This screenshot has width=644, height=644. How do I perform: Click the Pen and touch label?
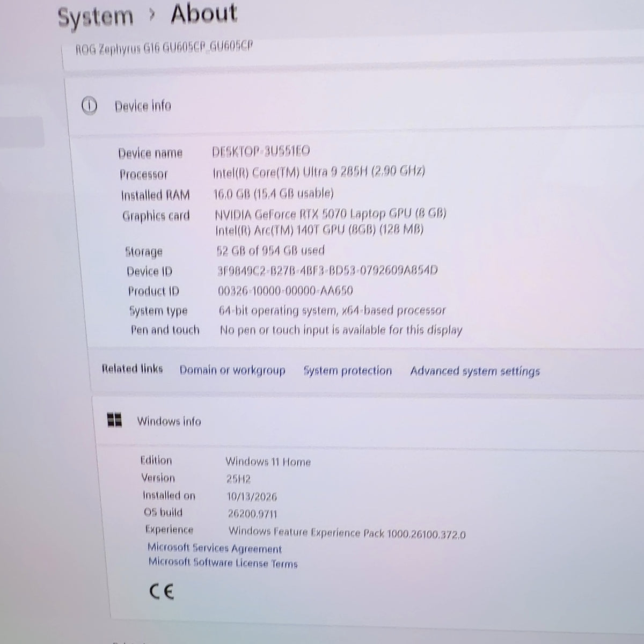coord(165,330)
